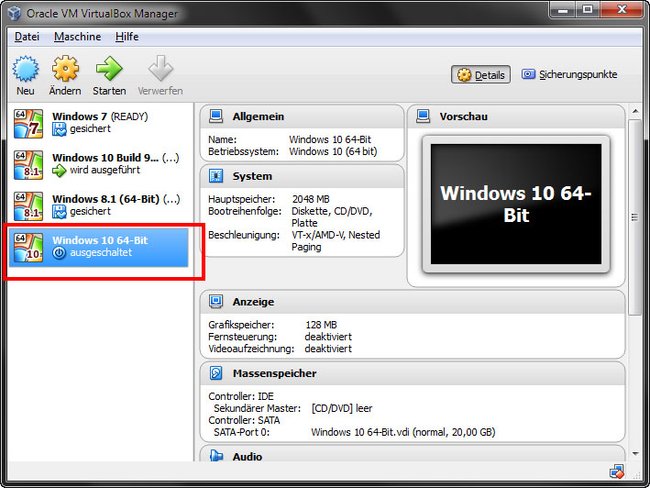Click the status bar network icon at bottom right
650x488 pixels.
(616, 471)
